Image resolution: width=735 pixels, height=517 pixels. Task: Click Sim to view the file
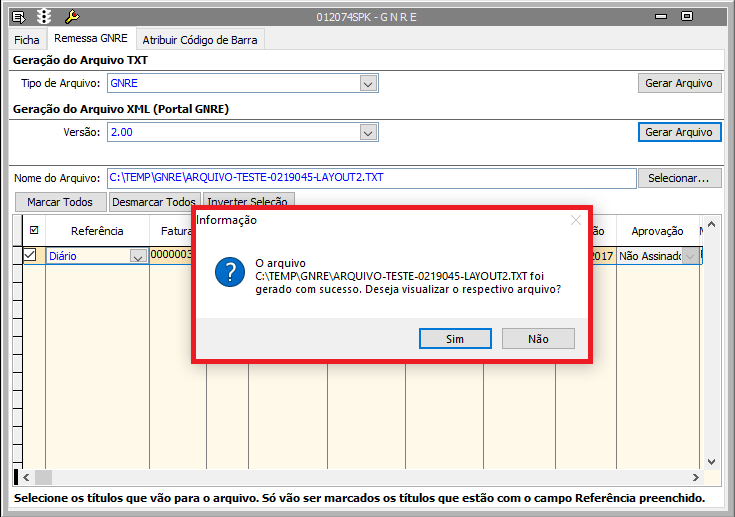click(455, 339)
